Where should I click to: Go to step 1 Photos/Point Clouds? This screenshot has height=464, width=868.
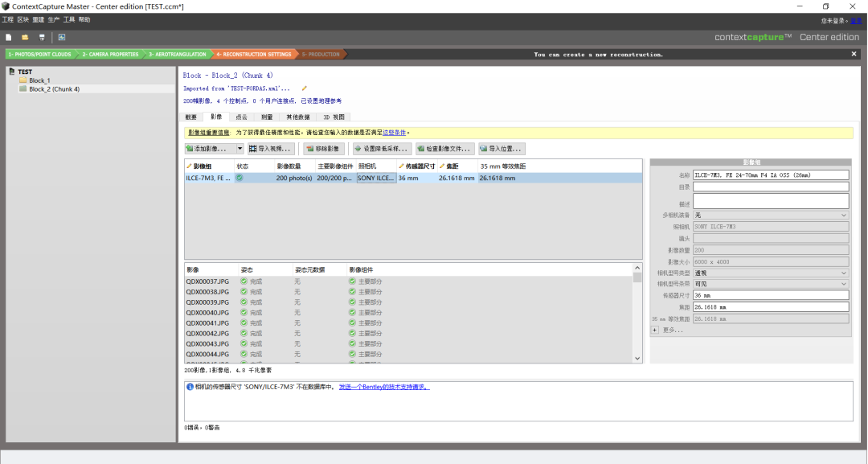[40, 54]
